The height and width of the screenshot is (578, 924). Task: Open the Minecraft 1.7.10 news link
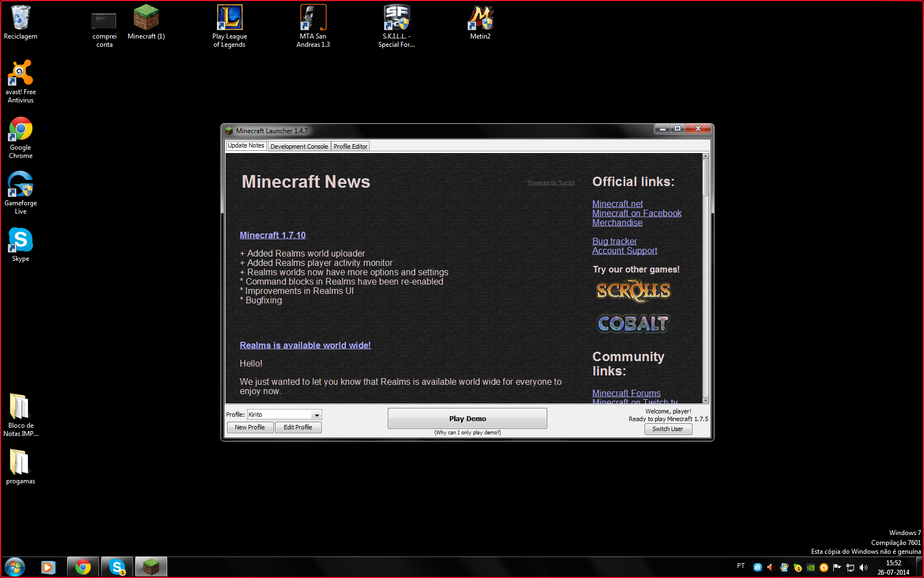click(x=273, y=235)
